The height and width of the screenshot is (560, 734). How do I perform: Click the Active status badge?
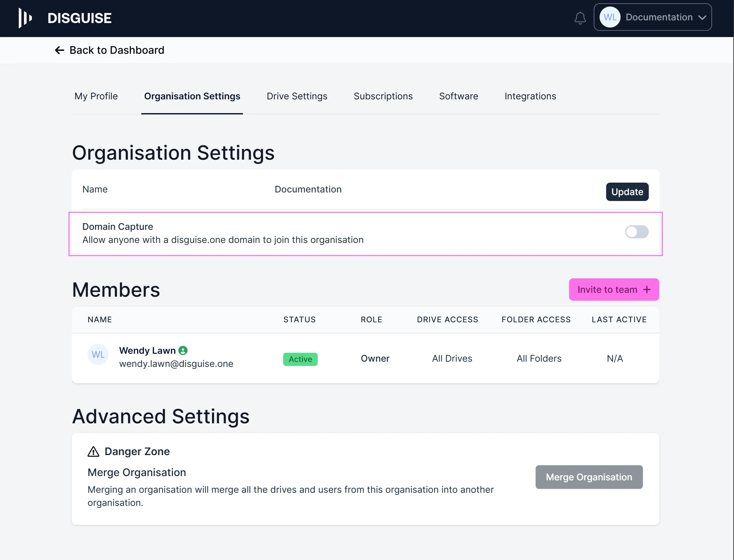pyautogui.click(x=300, y=359)
